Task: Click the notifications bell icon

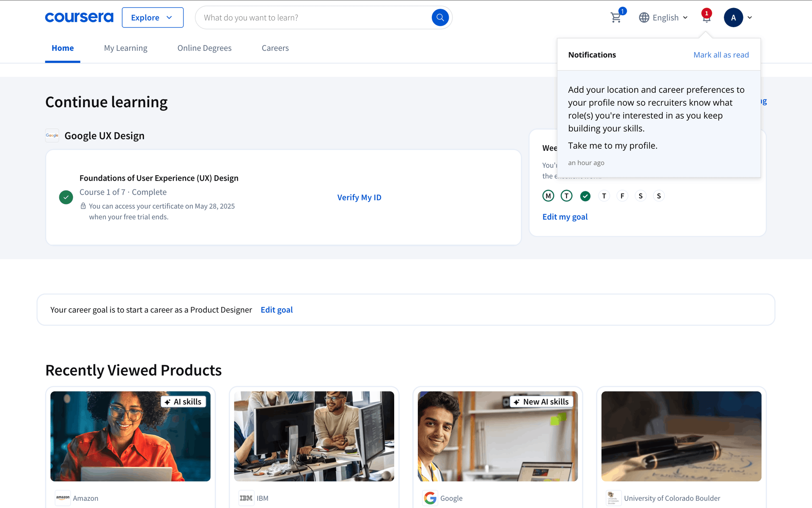Action: click(x=706, y=17)
